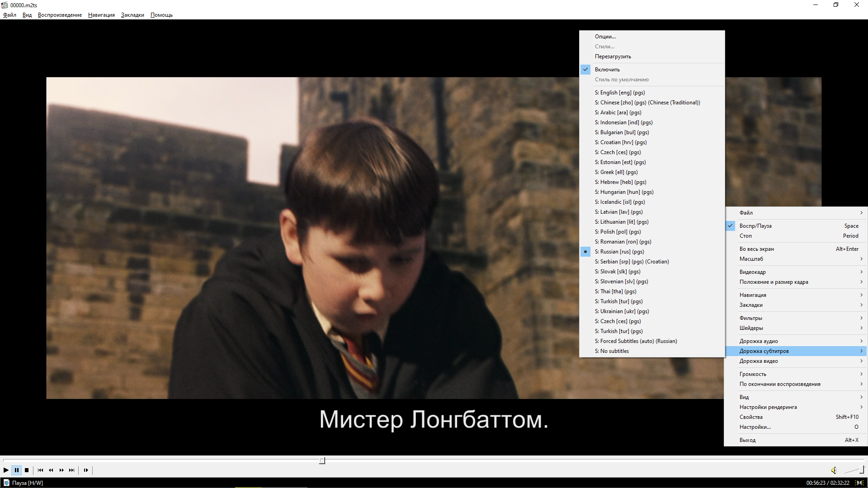Jump to previous chapter with skip-back icon
Image resolution: width=868 pixels, height=488 pixels.
(x=40, y=470)
